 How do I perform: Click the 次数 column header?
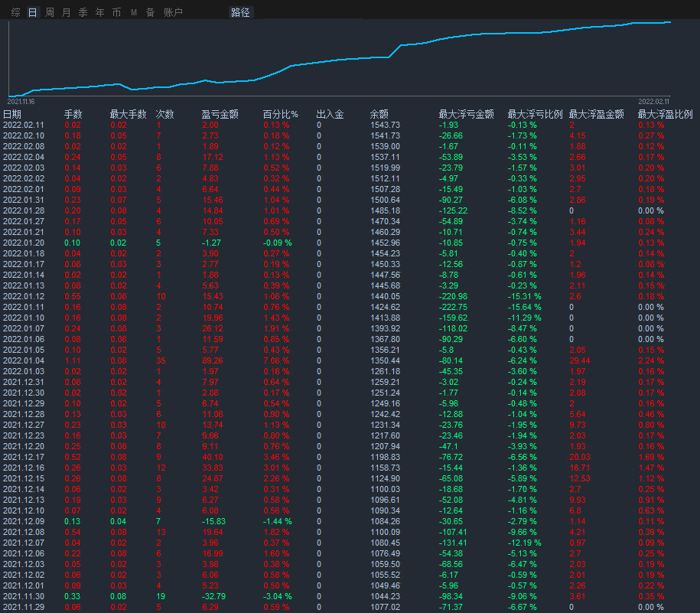click(164, 114)
